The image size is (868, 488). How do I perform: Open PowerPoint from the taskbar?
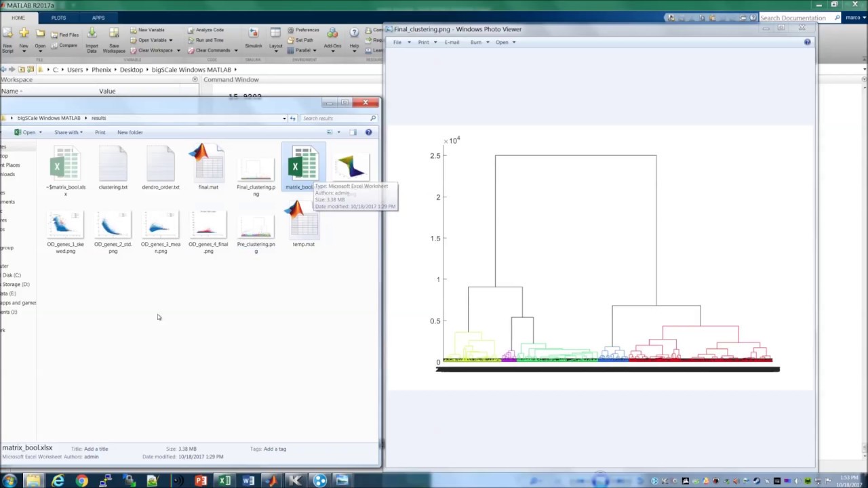[201, 481]
